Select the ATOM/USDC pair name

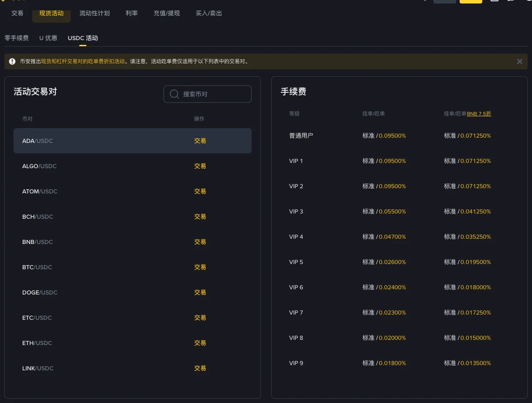pos(40,191)
